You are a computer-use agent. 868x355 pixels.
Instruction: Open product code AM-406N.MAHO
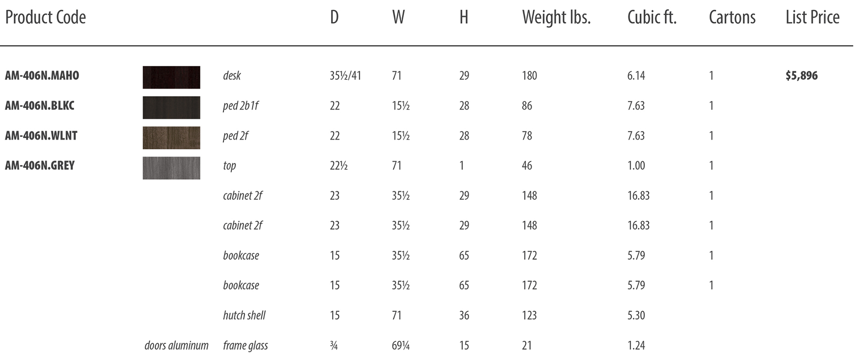42,76
